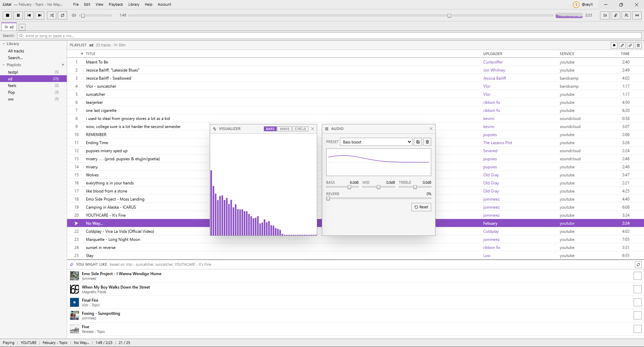644x347 pixels.
Task: Open the Edit menu
Action: click(87, 4)
